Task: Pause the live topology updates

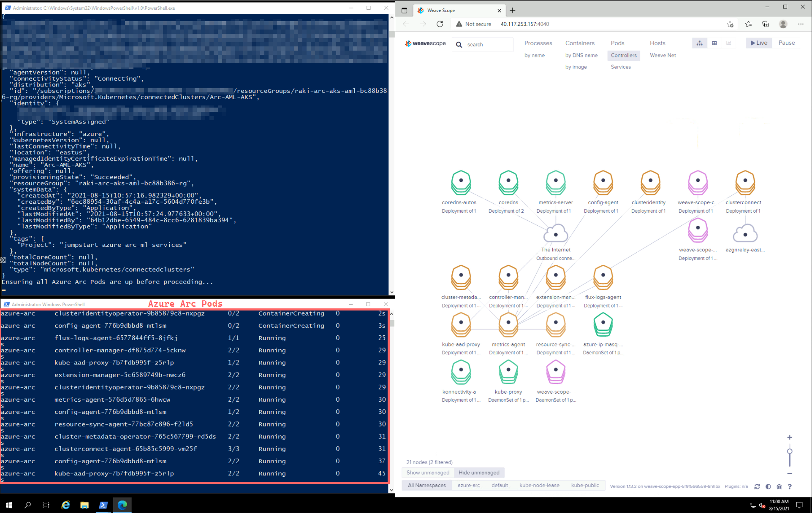Action: pyautogui.click(x=787, y=43)
